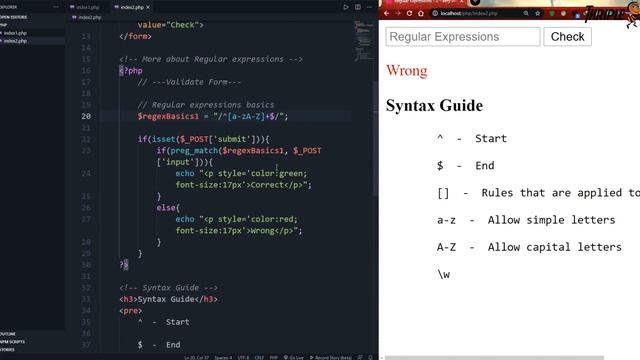Click line number 20 in gutter
Viewport: 640px width, 360px height.
point(86,116)
